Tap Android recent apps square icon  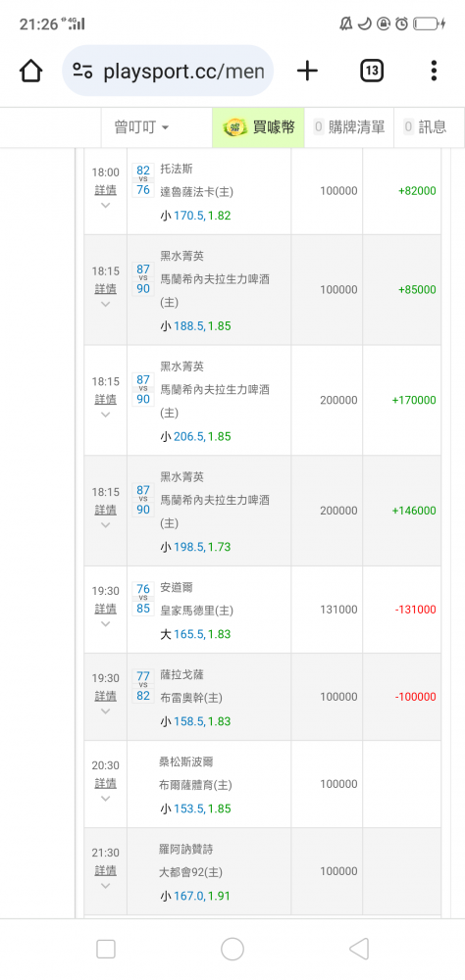click(x=106, y=949)
